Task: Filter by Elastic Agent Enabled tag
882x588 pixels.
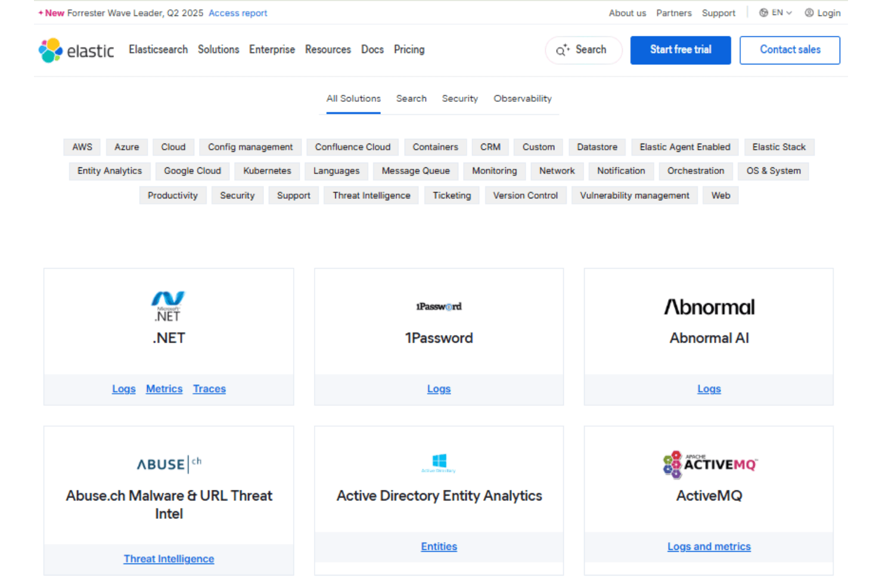Action: (685, 147)
